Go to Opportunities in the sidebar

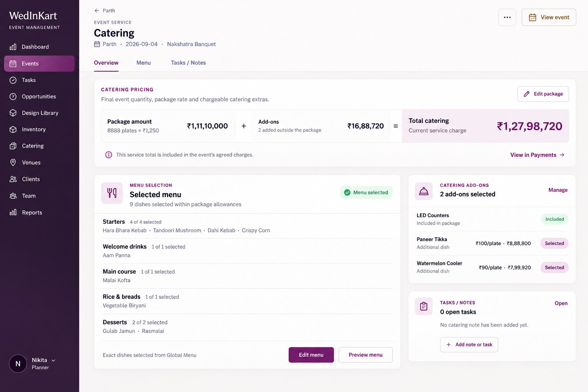click(x=39, y=96)
